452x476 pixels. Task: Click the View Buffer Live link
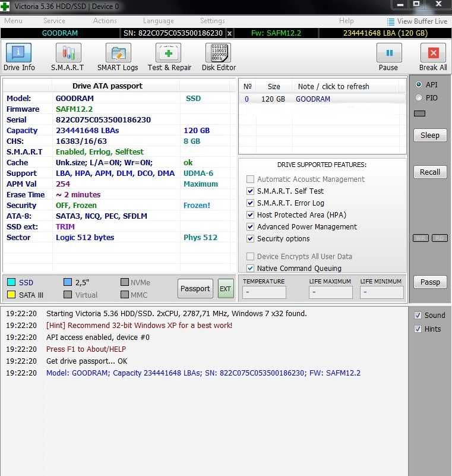(x=422, y=21)
